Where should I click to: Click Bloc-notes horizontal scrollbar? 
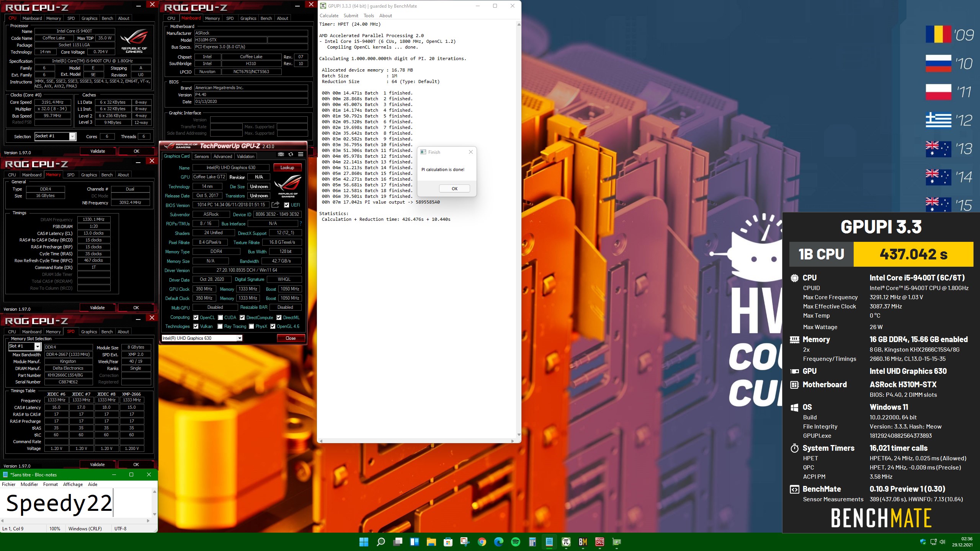75,521
